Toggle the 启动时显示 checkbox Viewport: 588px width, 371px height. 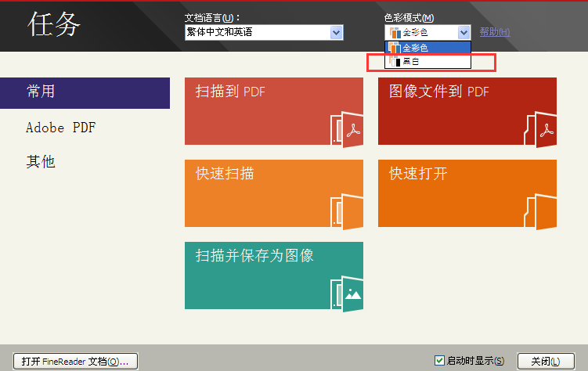point(439,361)
